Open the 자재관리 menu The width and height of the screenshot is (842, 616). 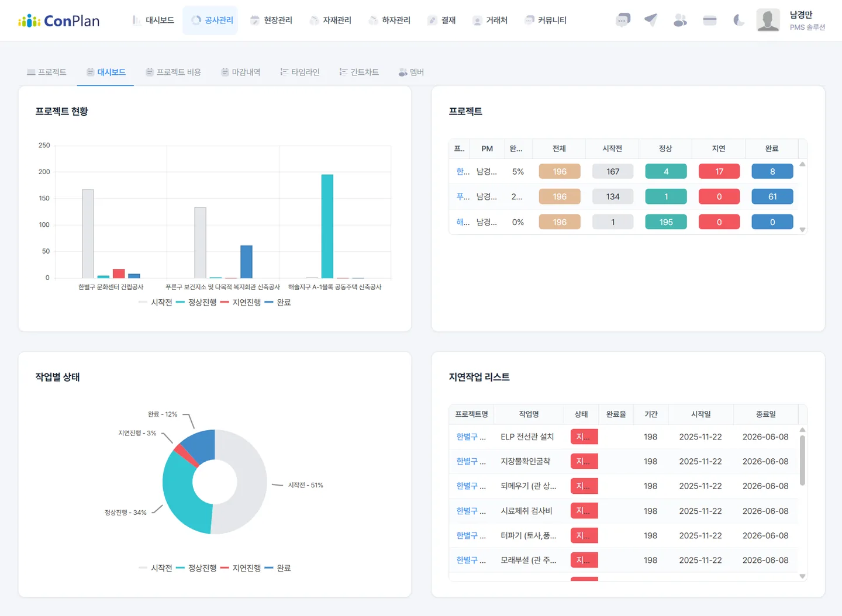click(330, 20)
